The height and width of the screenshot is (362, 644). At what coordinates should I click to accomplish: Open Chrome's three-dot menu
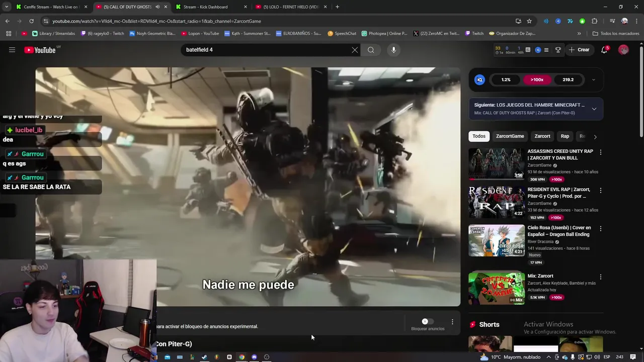click(x=636, y=21)
